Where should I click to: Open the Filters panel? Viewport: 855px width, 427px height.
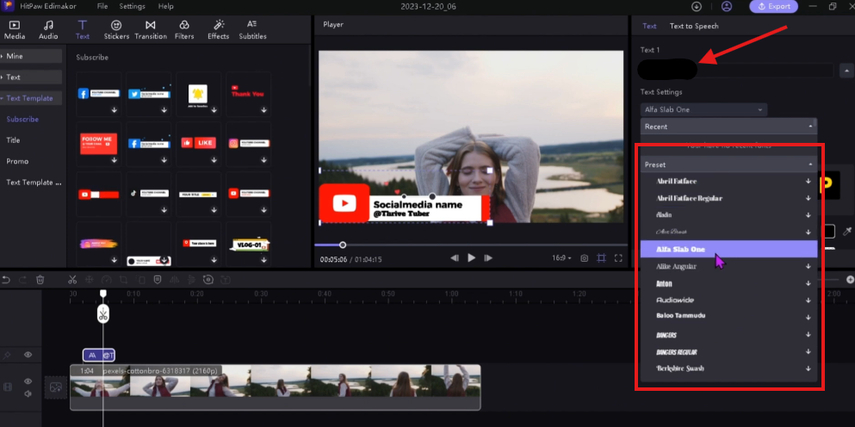point(184,30)
